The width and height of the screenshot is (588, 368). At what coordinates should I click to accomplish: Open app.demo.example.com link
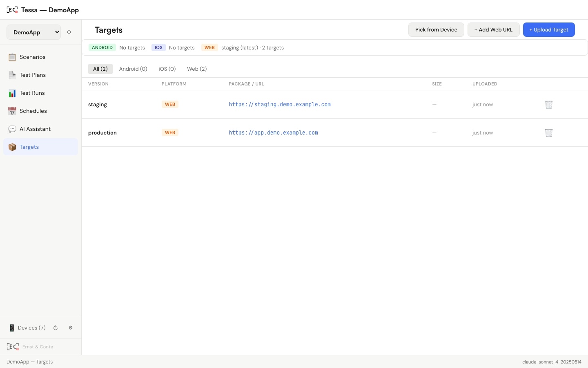click(x=273, y=132)
